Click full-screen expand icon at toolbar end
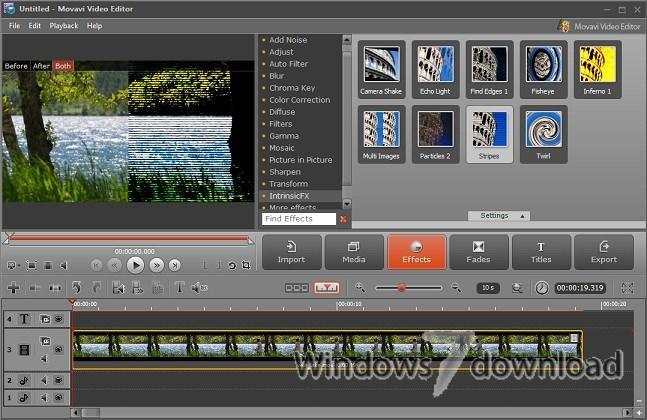This screenshot has height=420, width=647. (627, 288)
